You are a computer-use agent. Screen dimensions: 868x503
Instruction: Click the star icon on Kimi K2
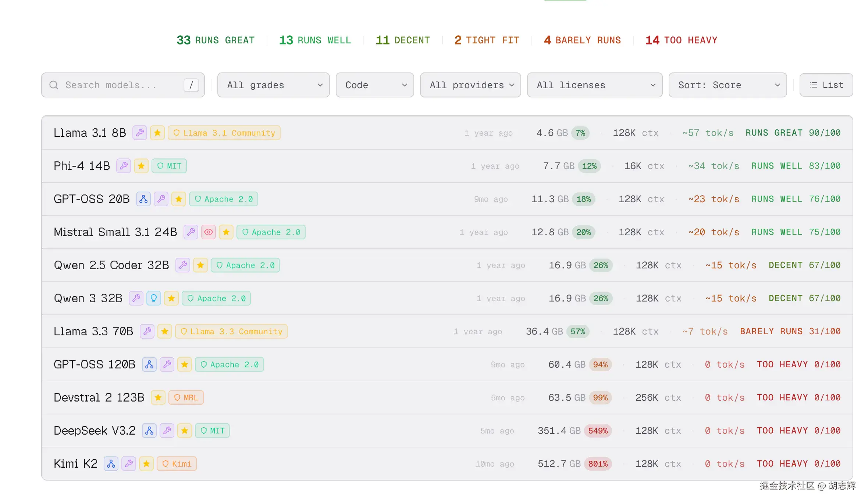point(146,464)
